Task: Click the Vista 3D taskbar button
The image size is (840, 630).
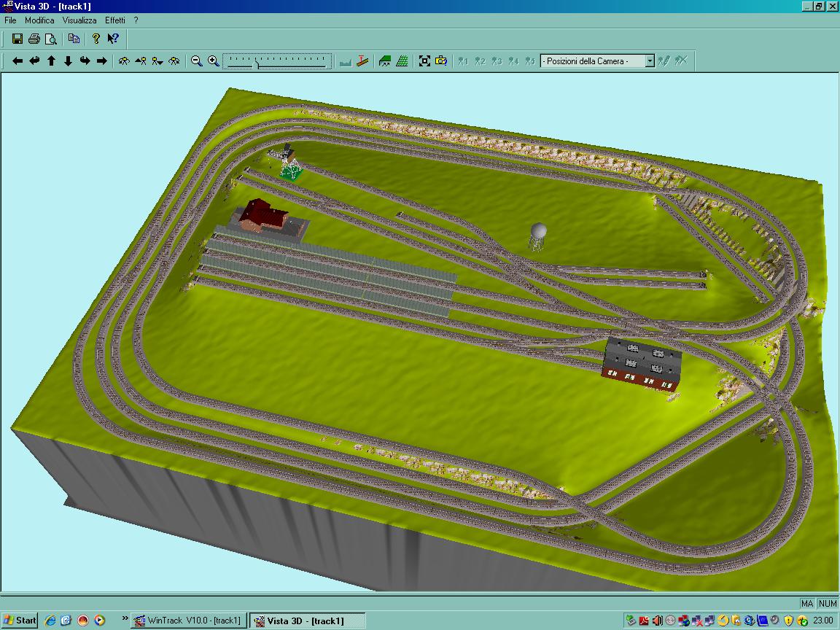Action: [308, 621]
